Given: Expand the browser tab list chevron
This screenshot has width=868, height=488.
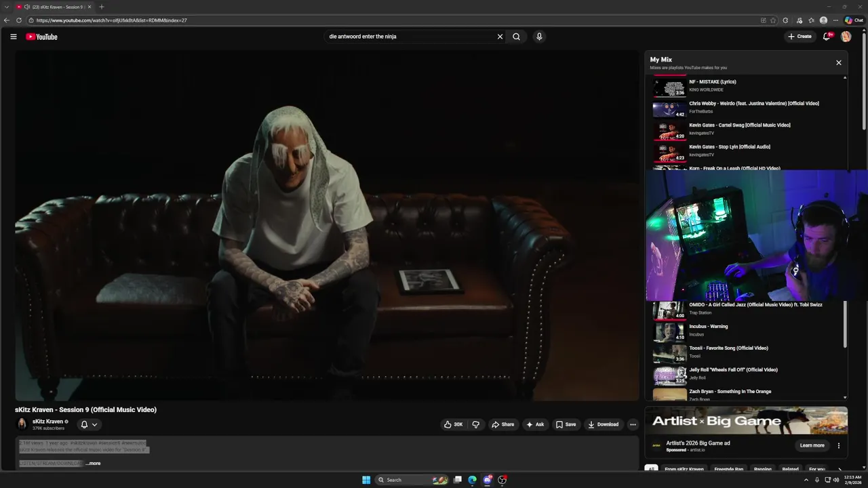Looking at the screenshot, I should (x=5, y=7).
